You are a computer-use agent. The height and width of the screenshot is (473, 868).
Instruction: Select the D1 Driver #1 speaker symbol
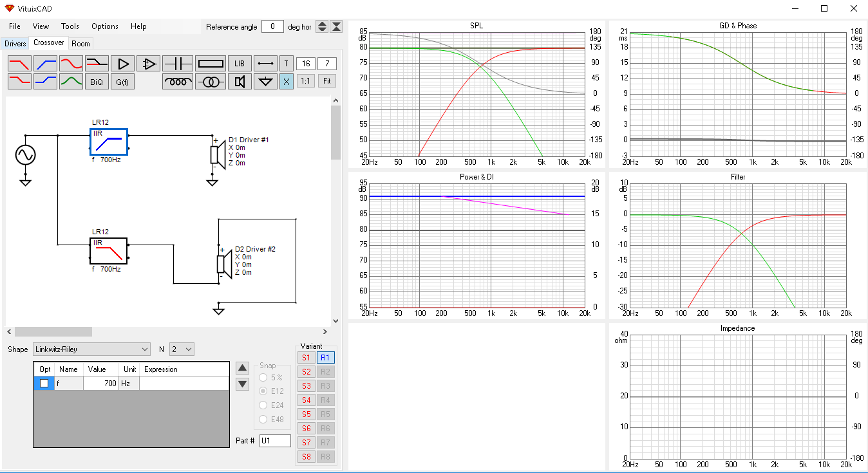point(218,155)
